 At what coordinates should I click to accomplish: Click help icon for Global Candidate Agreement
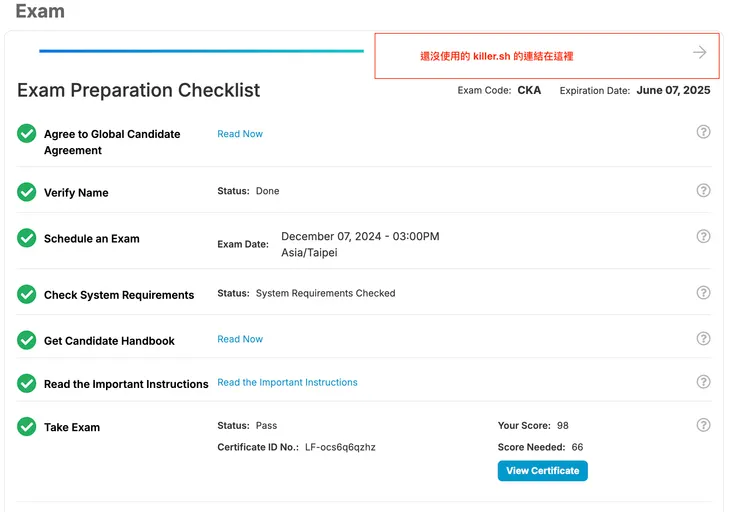(703, 132)
